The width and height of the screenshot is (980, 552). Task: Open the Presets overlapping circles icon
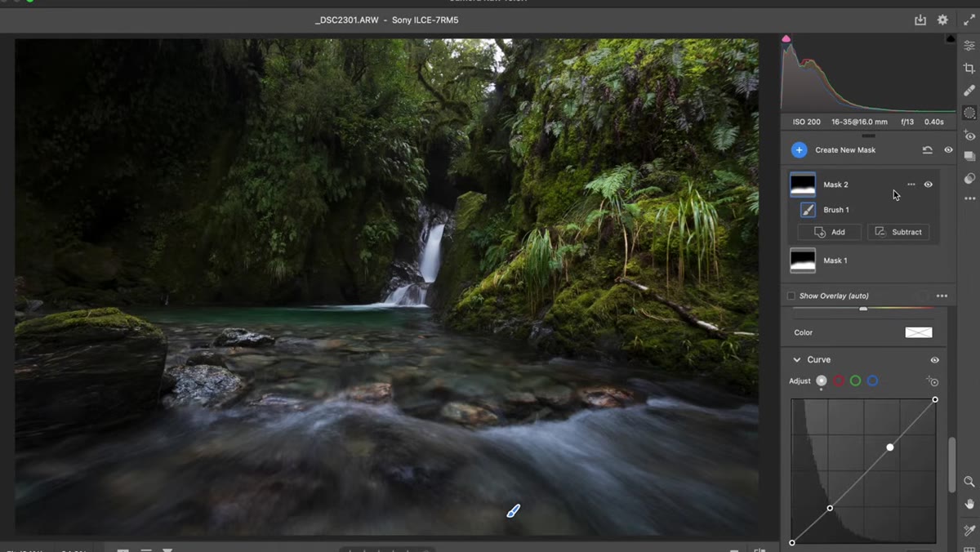969,178
